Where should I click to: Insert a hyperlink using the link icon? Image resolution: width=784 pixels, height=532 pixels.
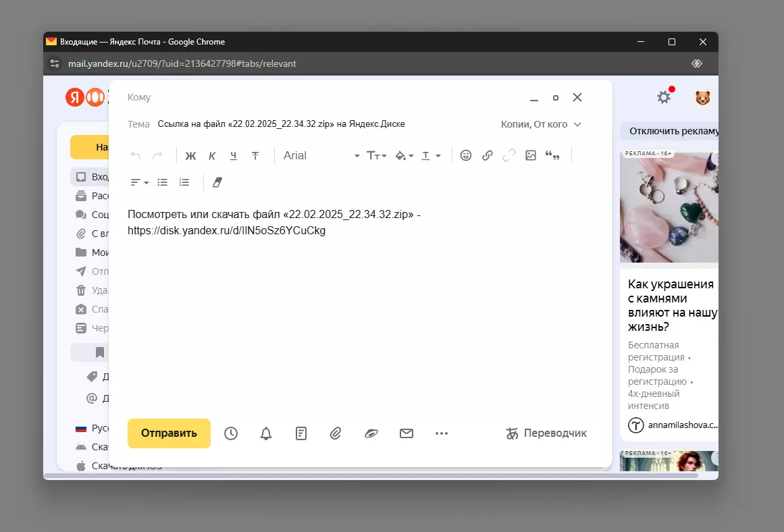tap(488, 155)
